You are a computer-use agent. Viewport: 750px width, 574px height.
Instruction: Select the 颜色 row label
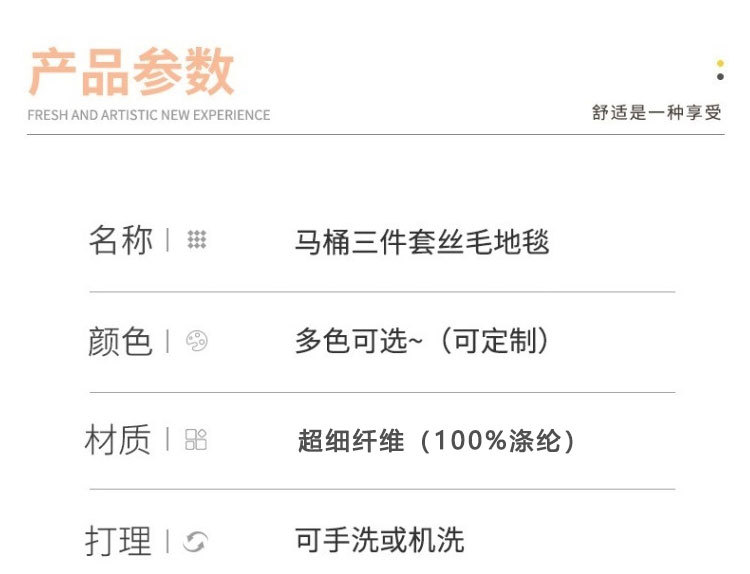(120, 341)
